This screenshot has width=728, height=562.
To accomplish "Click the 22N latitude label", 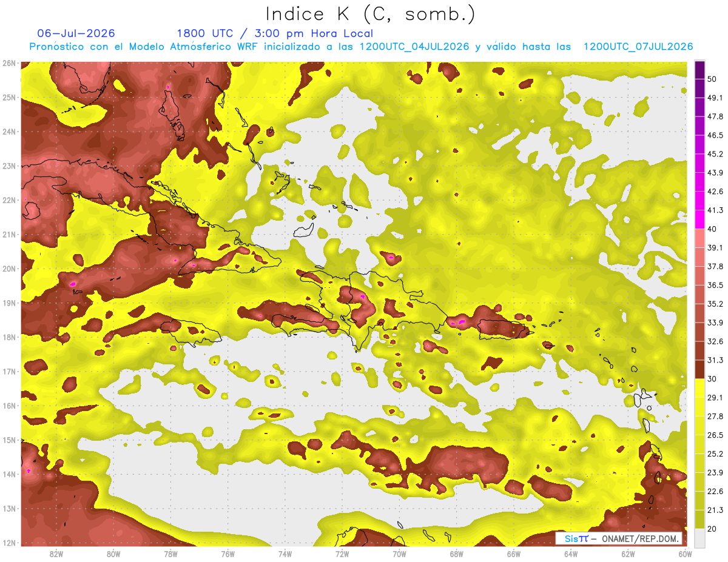I will pyautogui.click(x=9, y=200).
